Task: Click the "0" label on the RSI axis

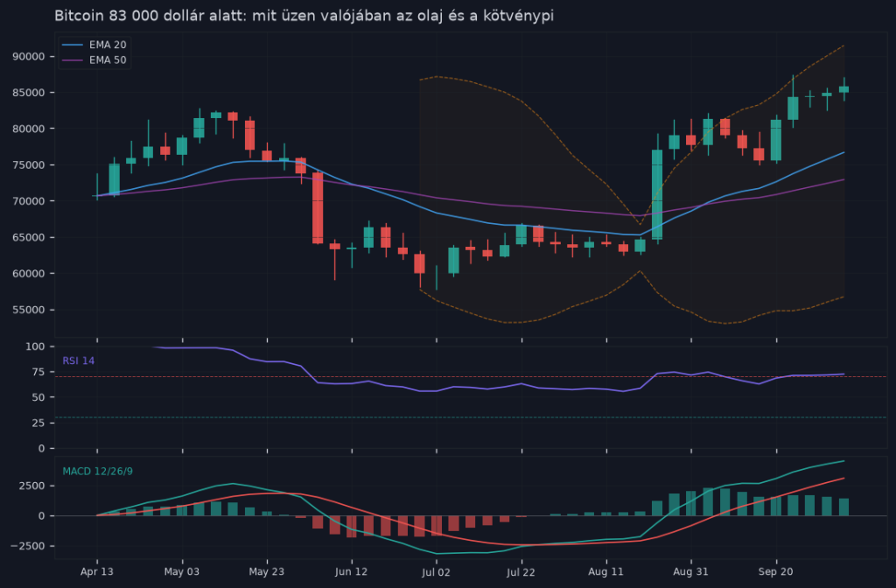Action: point(42,449)
